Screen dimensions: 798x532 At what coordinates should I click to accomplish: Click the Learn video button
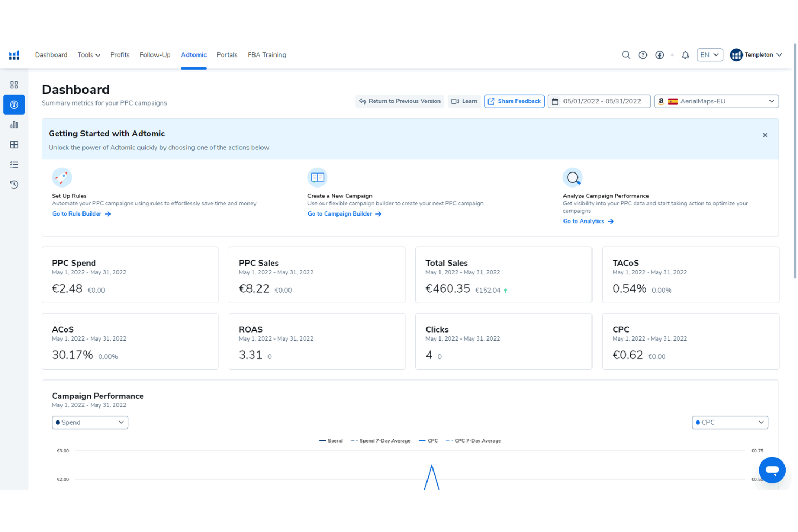click(x=464, y=101)
